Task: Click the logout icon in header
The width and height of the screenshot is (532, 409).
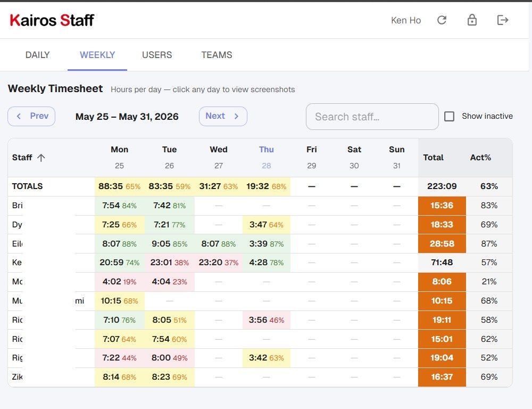Action: pos(503,20)
